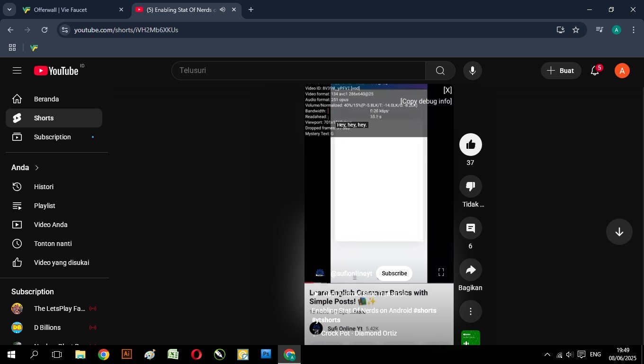The width and height of the screenshot is (644, 364).
Task: Focus the Telusuri search field
Action: point(298,71)
